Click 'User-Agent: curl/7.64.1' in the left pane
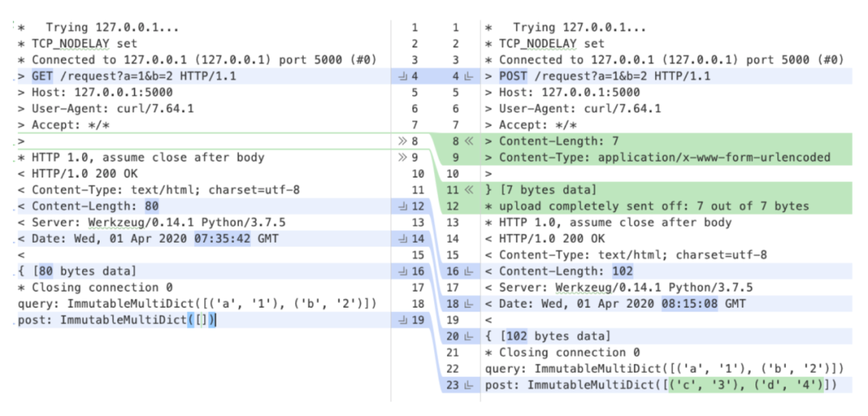This screenshot has width=868, height=416. click(x=113, y=109)
